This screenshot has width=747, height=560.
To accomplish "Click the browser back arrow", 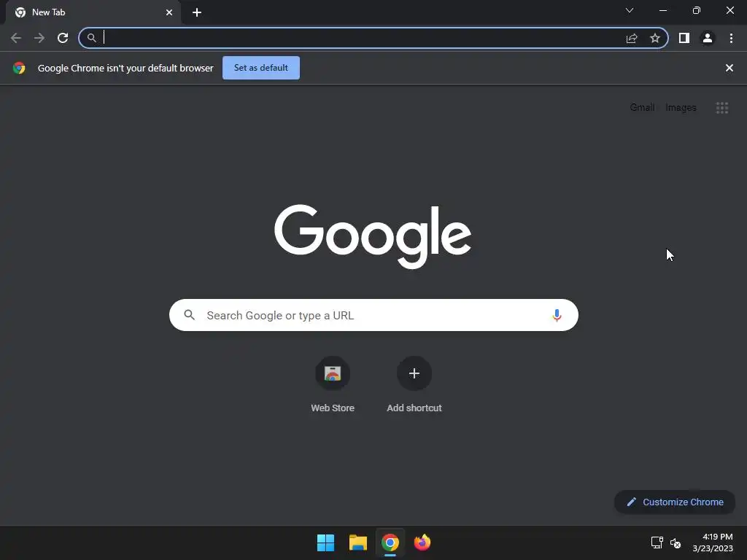I will pos(16,38).
